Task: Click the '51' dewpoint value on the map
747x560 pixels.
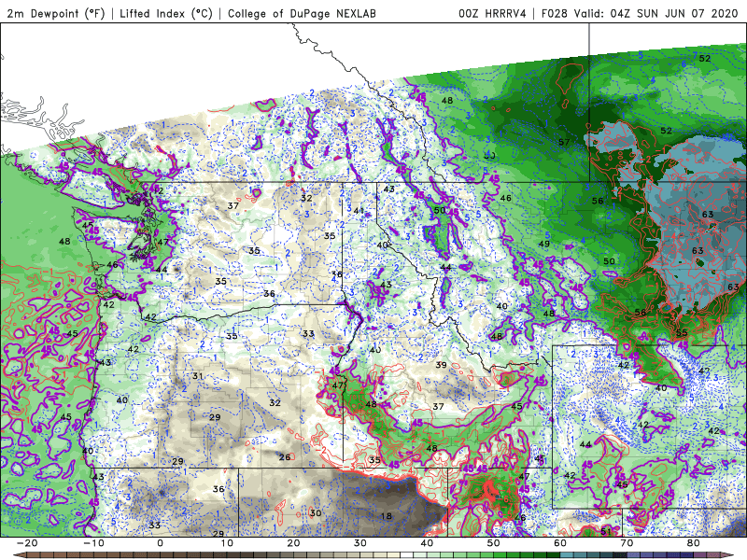Action: (606, 531)
